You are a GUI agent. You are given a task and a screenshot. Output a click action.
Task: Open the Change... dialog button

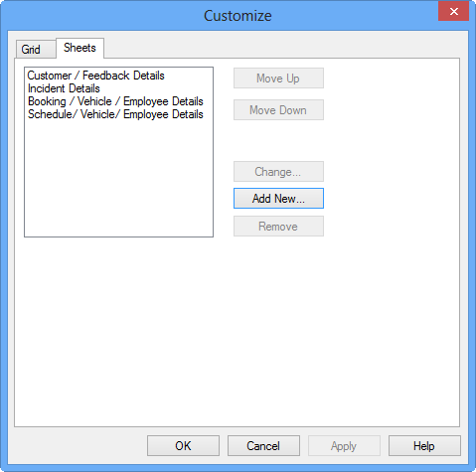click(x=278, y=172)
